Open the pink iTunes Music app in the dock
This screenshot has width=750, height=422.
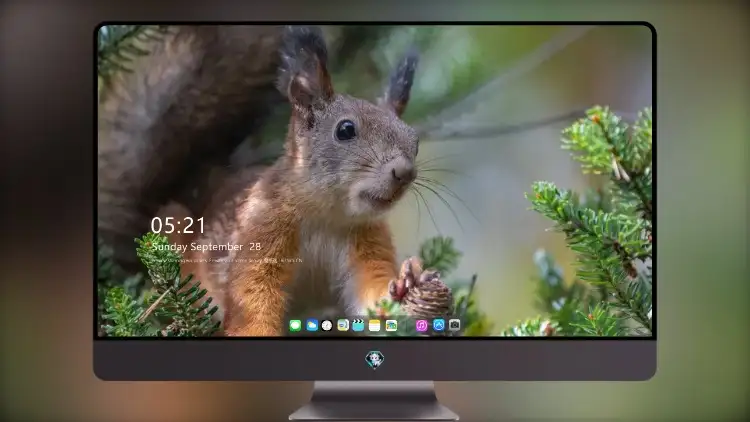[421, 326]
